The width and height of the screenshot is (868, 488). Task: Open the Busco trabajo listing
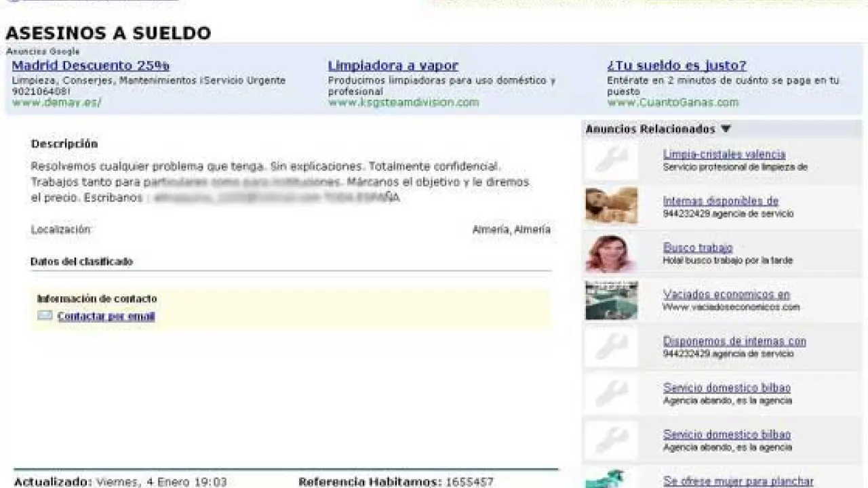[x=698, y=248]
